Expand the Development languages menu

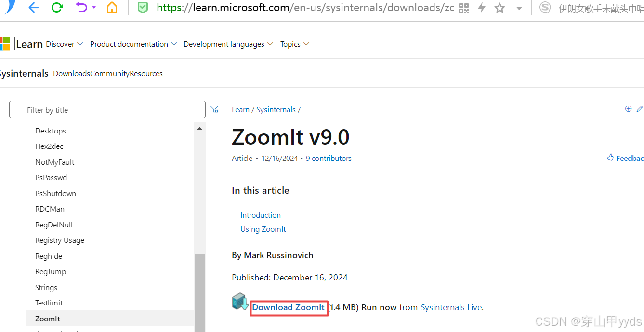[228, 44]
